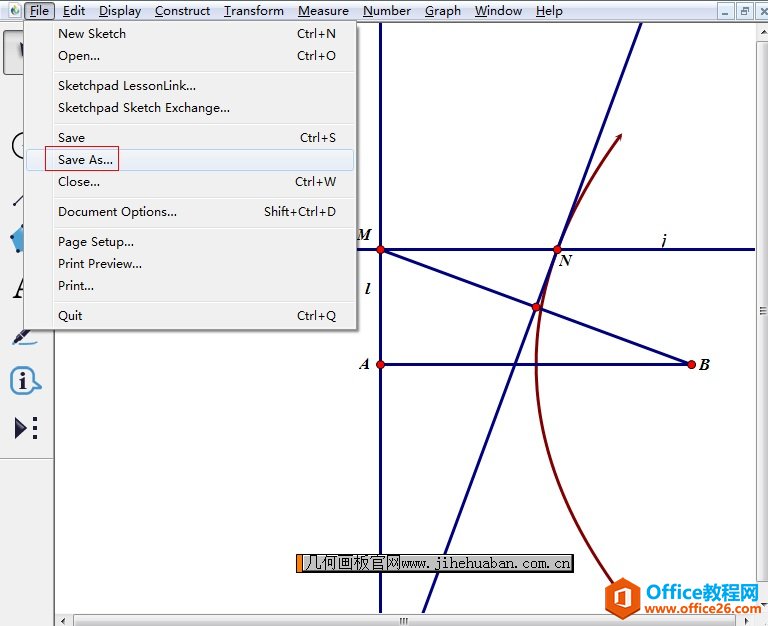Viewport: 768px width, 626px height.
Task: Click Quit in the File menu
Action: [x=70, y=316]
